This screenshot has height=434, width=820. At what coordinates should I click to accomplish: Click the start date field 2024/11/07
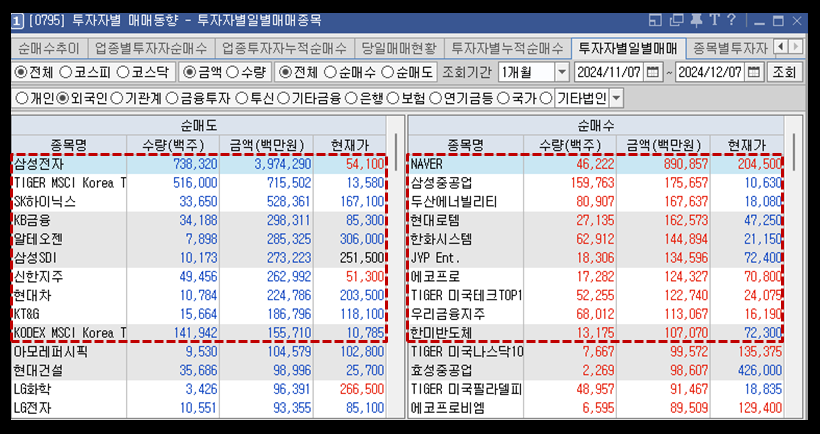click(610, 72)
